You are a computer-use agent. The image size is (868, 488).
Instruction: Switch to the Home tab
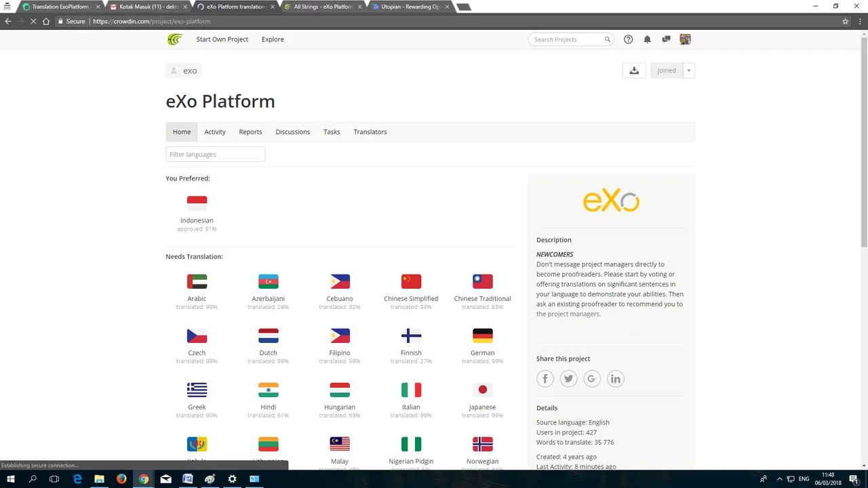182,131
